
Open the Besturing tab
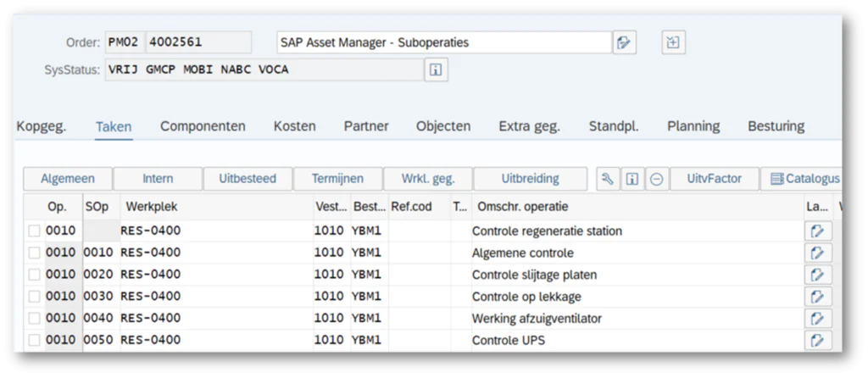[776, 127]
